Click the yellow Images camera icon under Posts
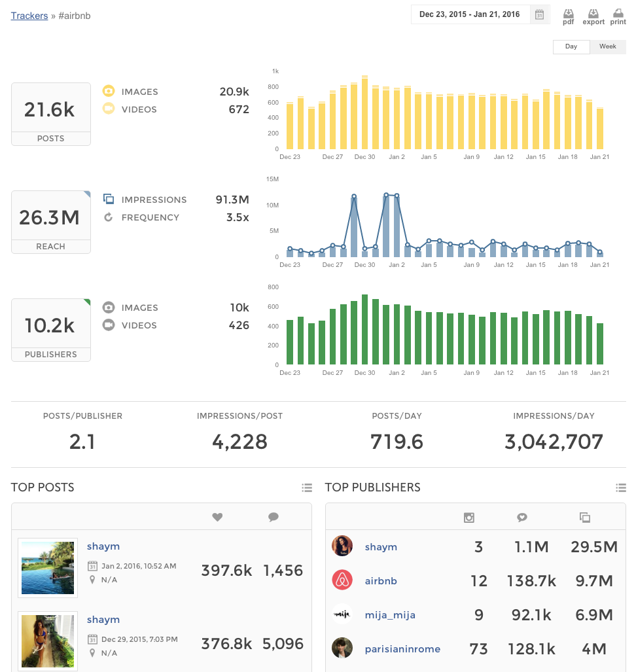The width and height of the screenshot is (636, 672). (109, 91)
